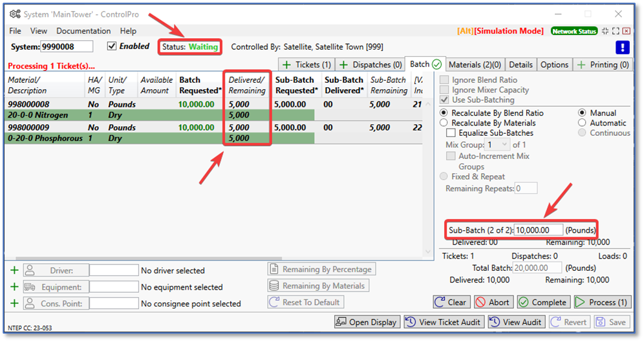Open the Mix Group dropdown
This screenshot has height=342, width=644.
498,145
